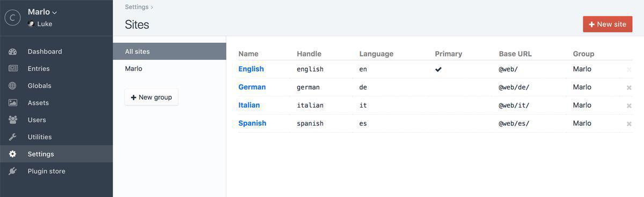Click the Settings gear icon

pos(13,154)
